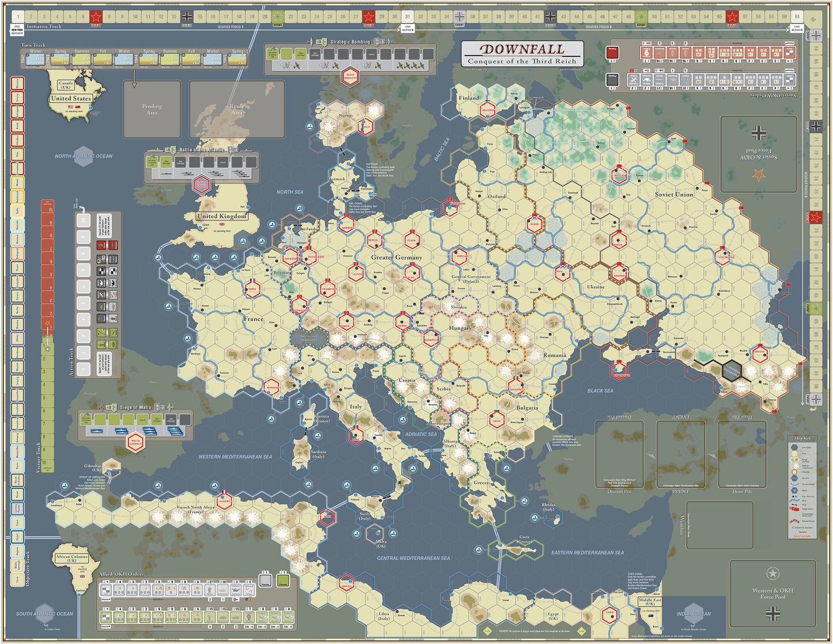Click the Tripoli objective hex in Libya
Image resolution: width=833 pixels, height=644 pixels.
coord(346,583)
